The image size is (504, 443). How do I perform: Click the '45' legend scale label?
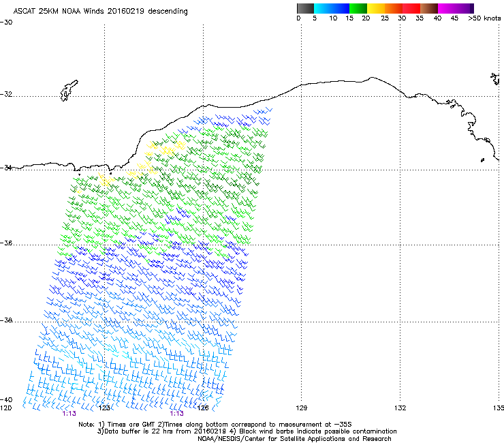(x=454, y=18)
